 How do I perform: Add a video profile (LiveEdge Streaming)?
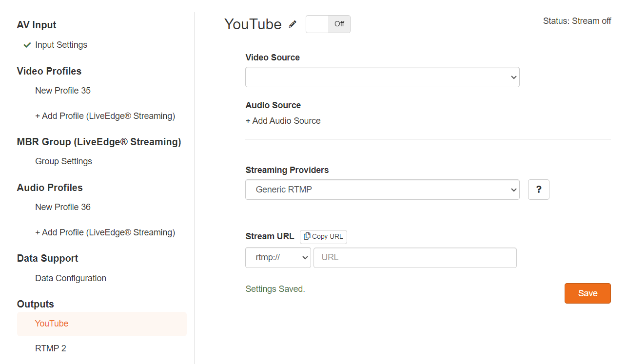point(105,116)
